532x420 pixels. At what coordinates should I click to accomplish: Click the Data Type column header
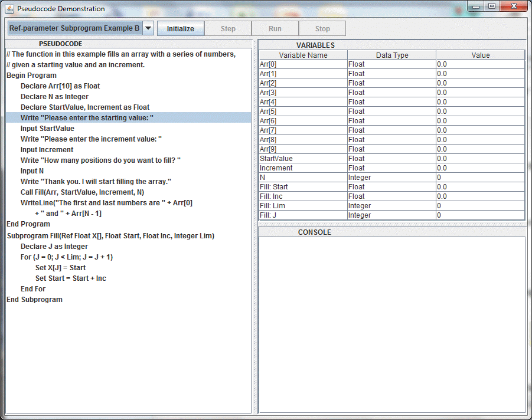pyautogui.click(x=391, y=55)
